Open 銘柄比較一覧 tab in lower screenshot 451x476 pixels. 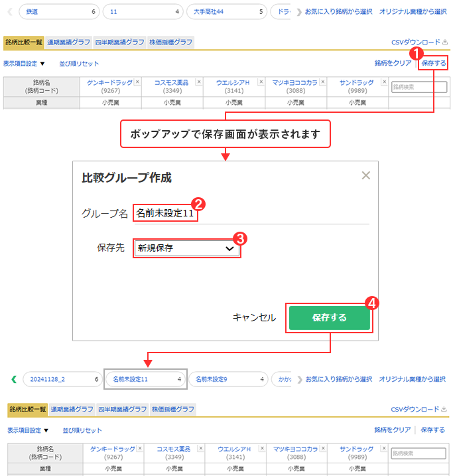click(x=27, y=409)
